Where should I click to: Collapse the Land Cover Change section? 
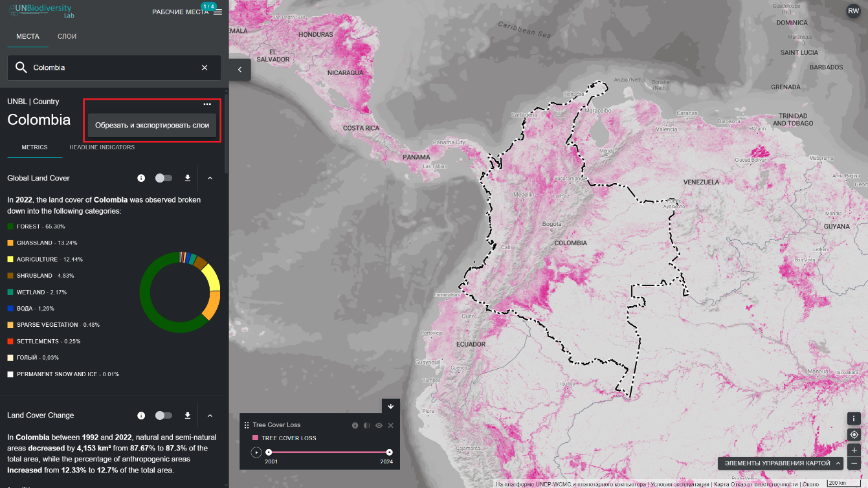click(x=210, y=416)
